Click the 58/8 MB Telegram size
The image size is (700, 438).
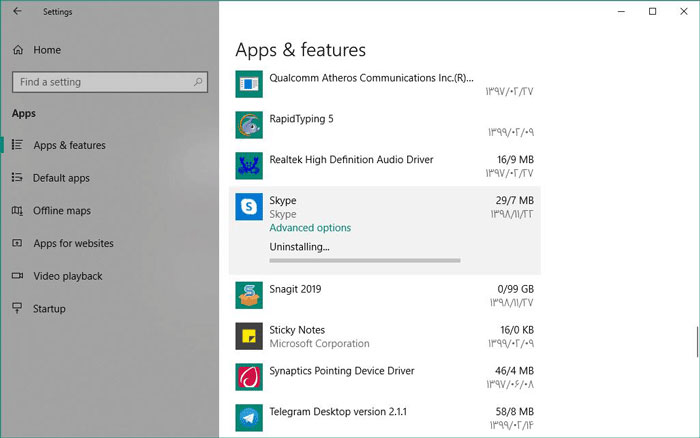click(x=515, y=412)
